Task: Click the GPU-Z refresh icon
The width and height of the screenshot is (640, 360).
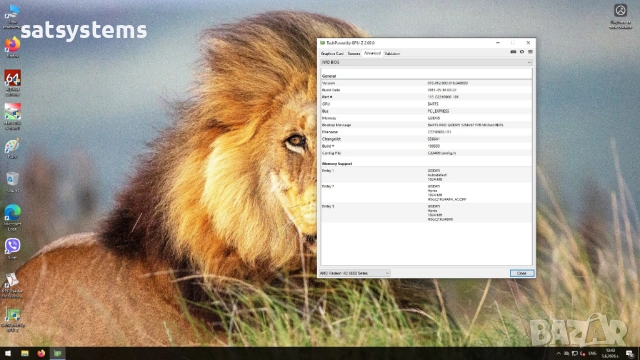Action: point(522,52)
